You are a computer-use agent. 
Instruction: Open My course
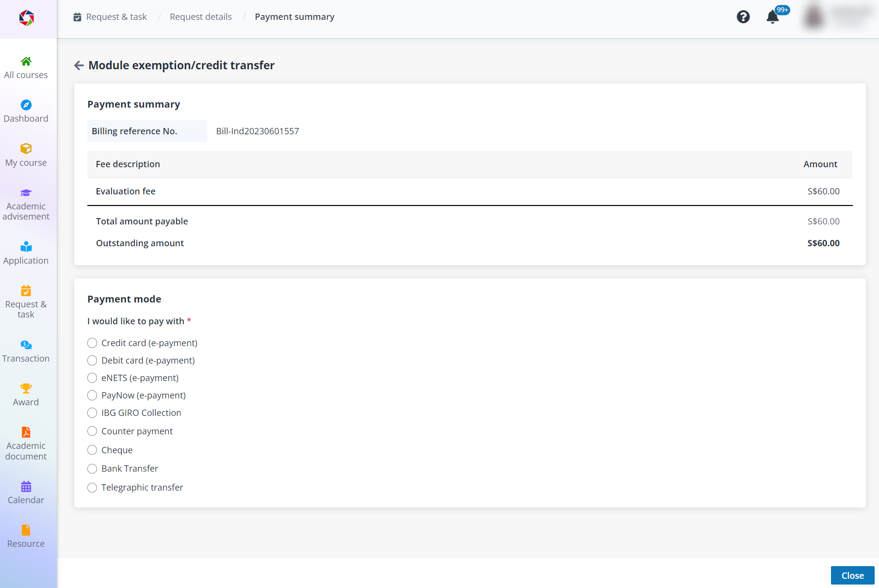(x=26, y=155)
